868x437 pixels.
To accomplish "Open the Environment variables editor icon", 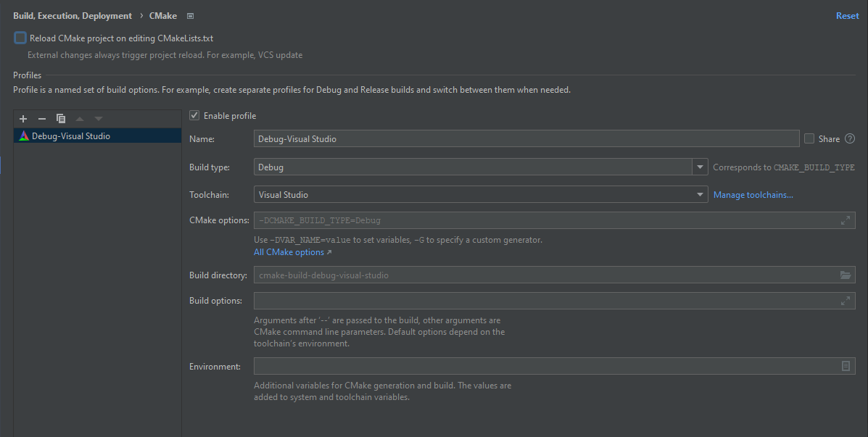I will (x=846, y=367).
